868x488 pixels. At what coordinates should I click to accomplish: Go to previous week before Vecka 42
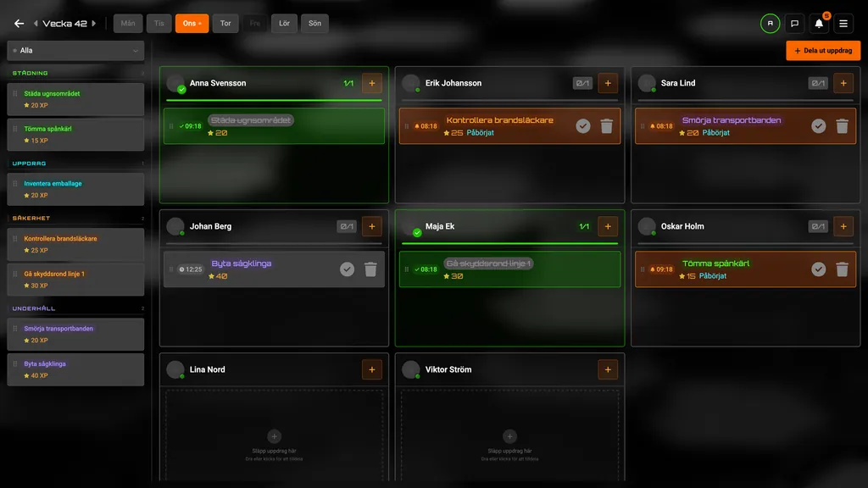pyautogui.click(x=36, y=23)
